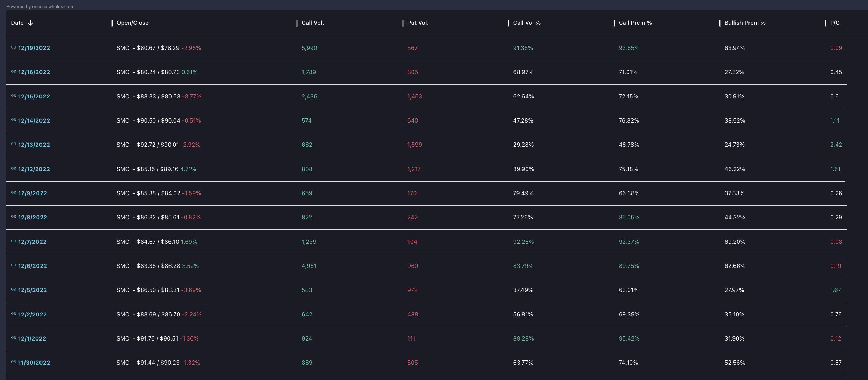Screen dimensions: 868x380
Task: Click the Call Vol % value 29.28%
Action: tap(523, 145)
